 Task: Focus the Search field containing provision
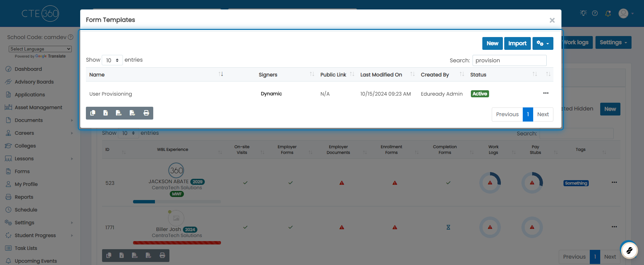tap(509, 61)
